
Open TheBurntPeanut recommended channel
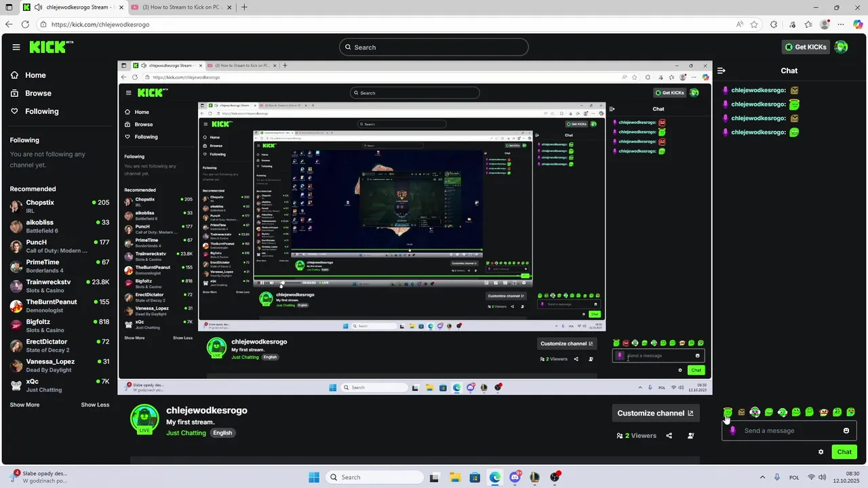60,306
